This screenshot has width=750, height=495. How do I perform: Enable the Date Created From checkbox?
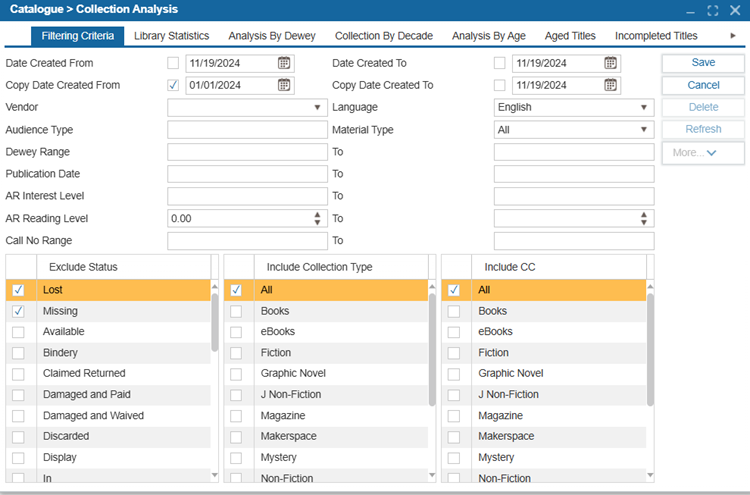pyautogui.click(x=173, y=63)
